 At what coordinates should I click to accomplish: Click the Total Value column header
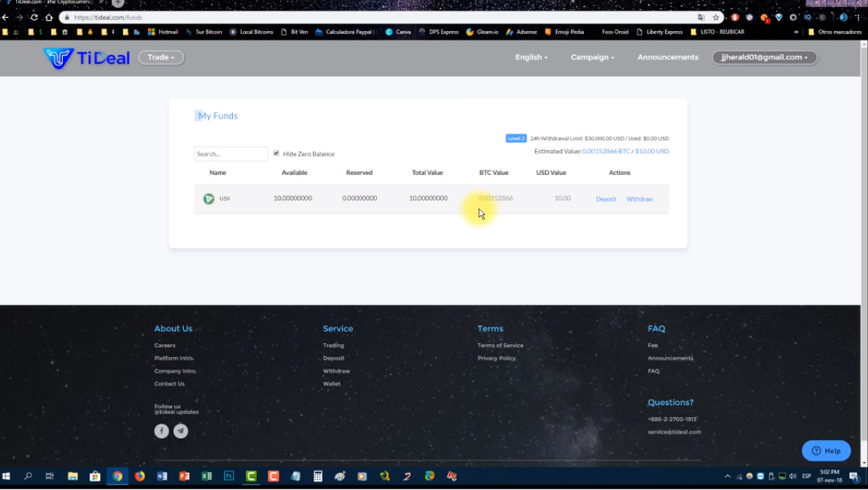[427, 173]
